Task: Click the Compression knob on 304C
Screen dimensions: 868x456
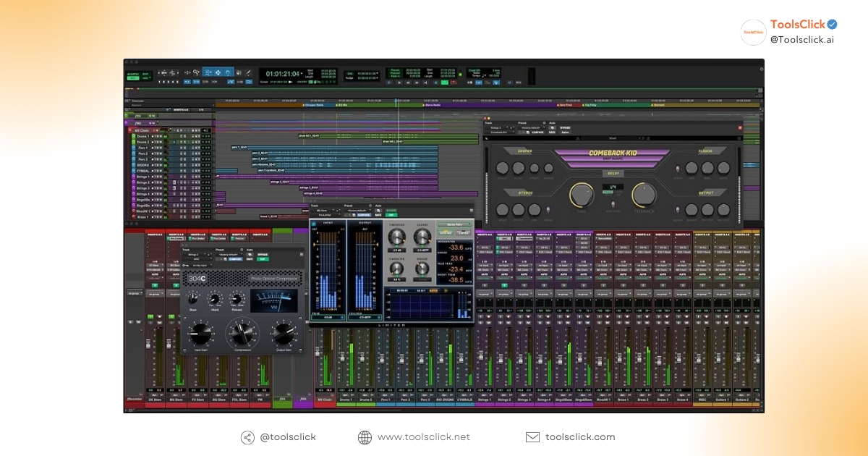Action: click(242, 334)
